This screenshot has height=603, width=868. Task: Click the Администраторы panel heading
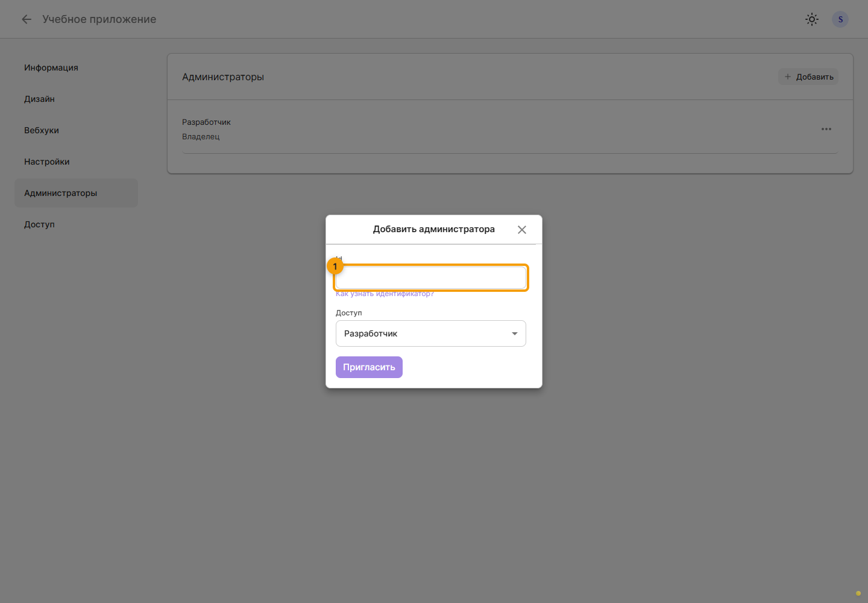point(223,77)
